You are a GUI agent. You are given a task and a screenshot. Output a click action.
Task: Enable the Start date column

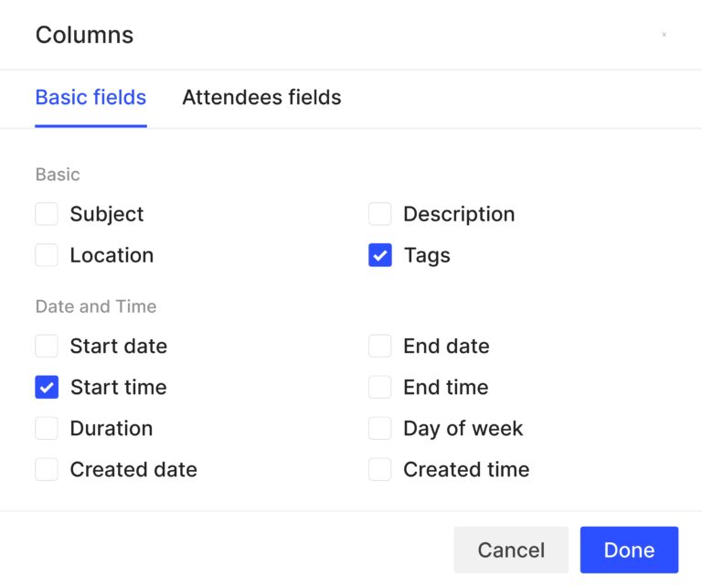tap(47, 347)
